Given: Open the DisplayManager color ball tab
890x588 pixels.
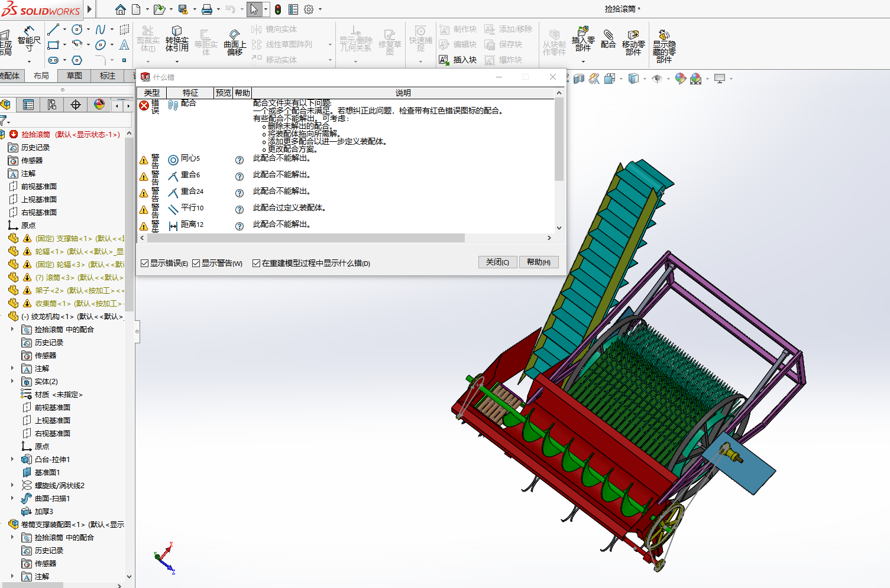Looking at the screenshot, I should click(x=99, y=105).
